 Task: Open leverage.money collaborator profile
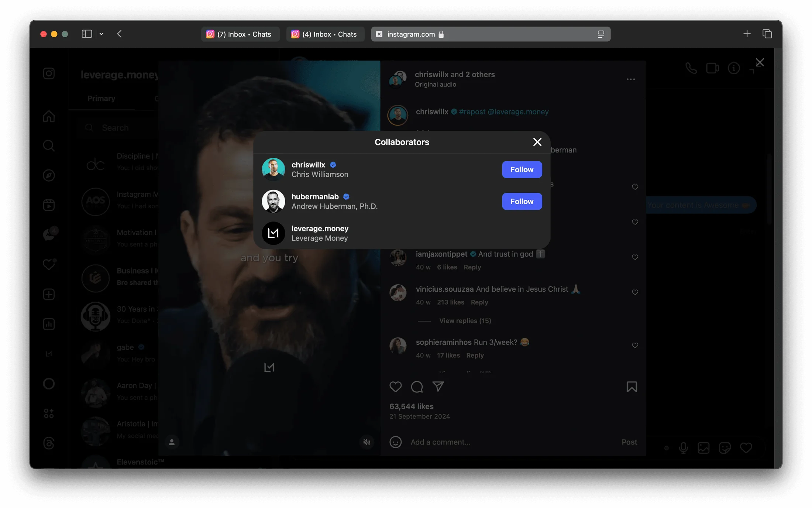(x=320, y=229)
